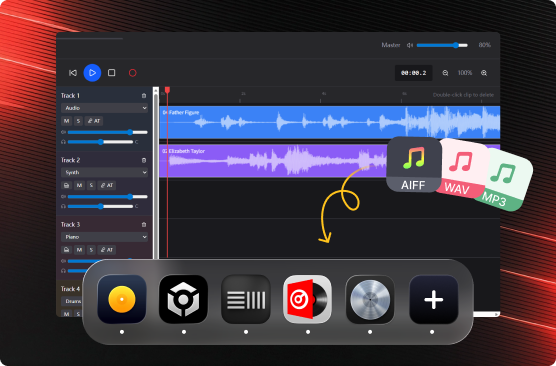Adjust the Master volume slider
The height and width of the screenshot is (366, 556).
(442, 45)
